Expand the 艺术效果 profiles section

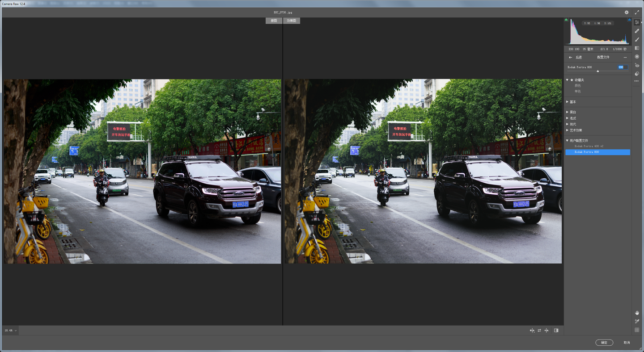pyautogui.click(x=577, y=130)
